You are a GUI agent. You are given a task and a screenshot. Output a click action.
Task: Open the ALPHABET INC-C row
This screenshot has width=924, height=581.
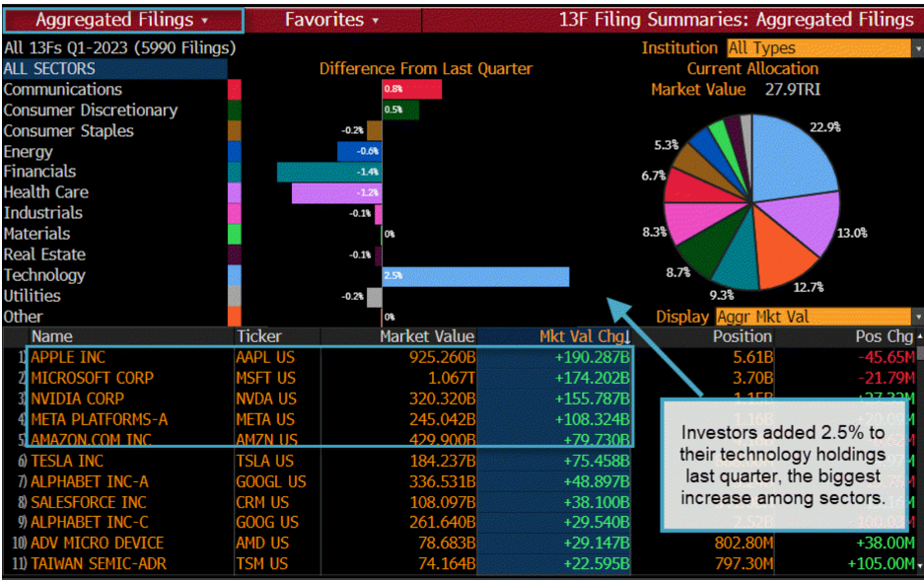coord(90,522)
